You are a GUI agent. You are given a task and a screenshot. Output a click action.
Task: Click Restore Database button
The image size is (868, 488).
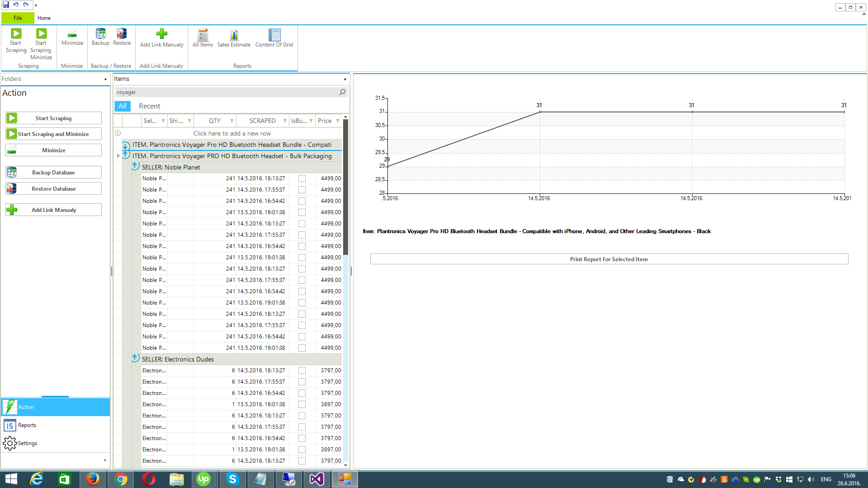coord(53,189)
